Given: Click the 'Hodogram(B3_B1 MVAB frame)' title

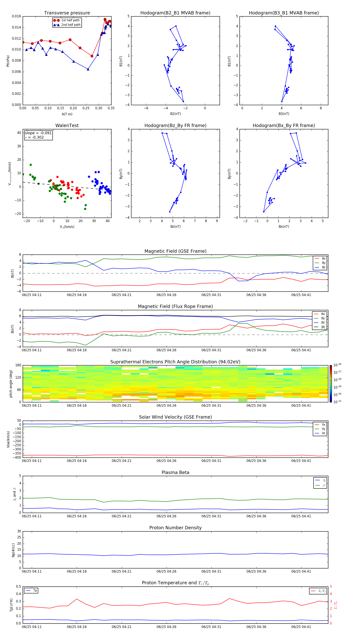Looking at the screenshot, I should point(284,13).
